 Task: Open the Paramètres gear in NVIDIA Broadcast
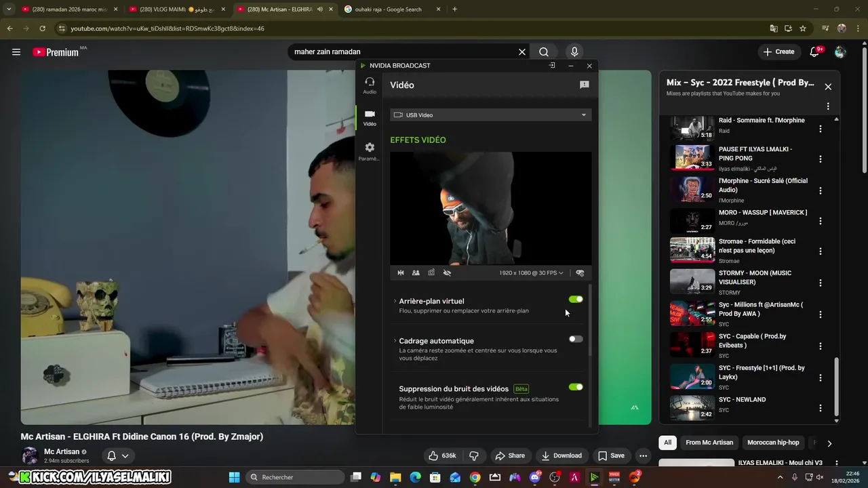370,151
